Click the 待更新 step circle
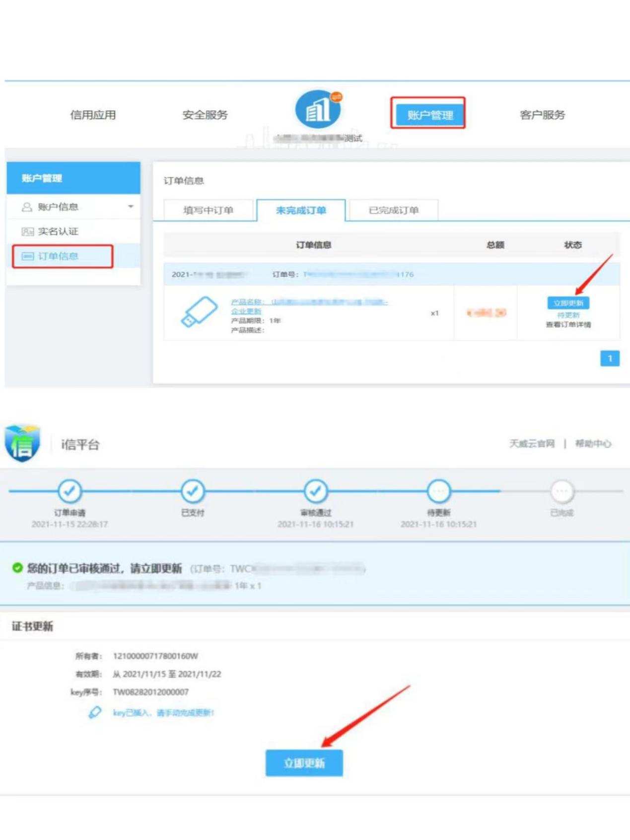This screenshot has height=840, width=630. 439,491
